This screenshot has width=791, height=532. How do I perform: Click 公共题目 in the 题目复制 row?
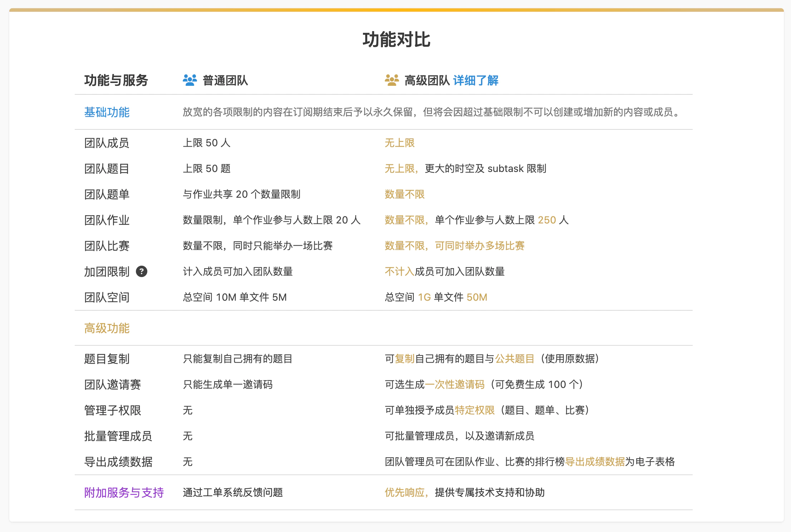point(514,359)
